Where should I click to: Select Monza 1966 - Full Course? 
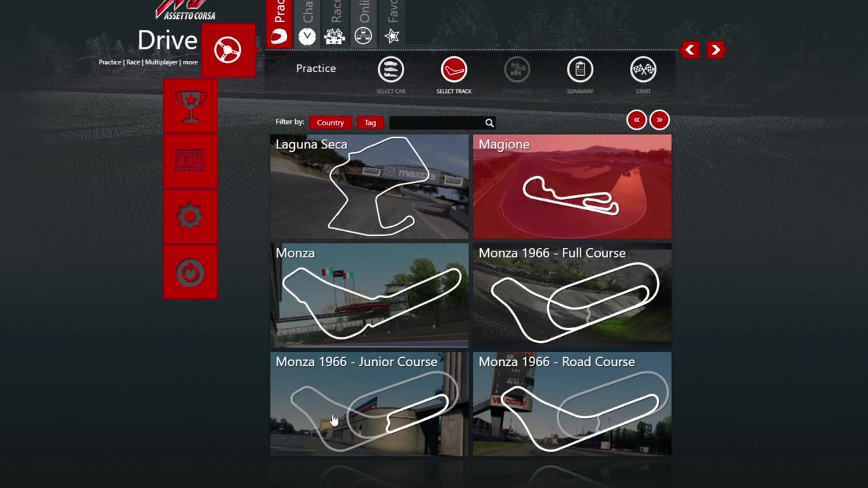pyautogui.click(x=572, y=296)
